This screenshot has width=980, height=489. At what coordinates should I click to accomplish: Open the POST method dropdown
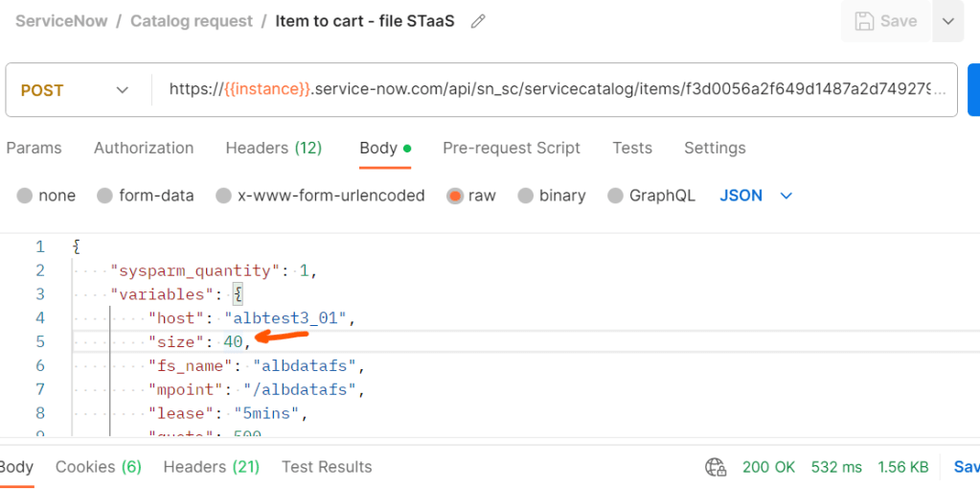tap(75, 90)
